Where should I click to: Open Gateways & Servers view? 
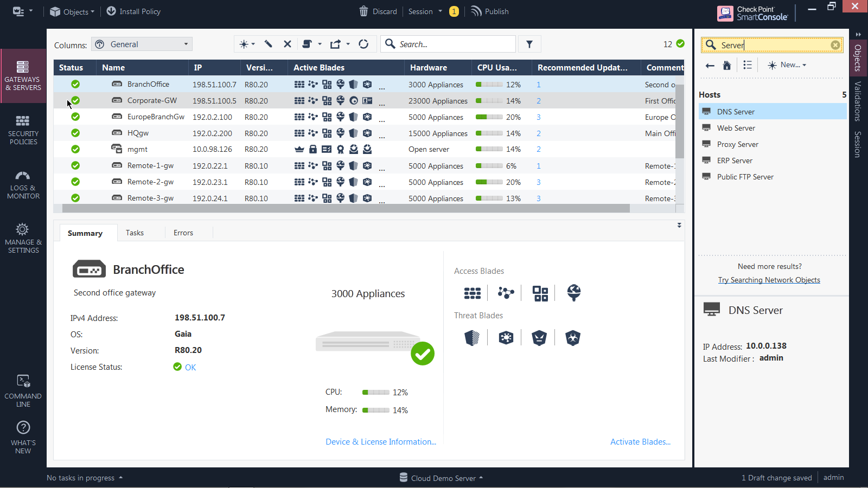[x=23, y=76]
